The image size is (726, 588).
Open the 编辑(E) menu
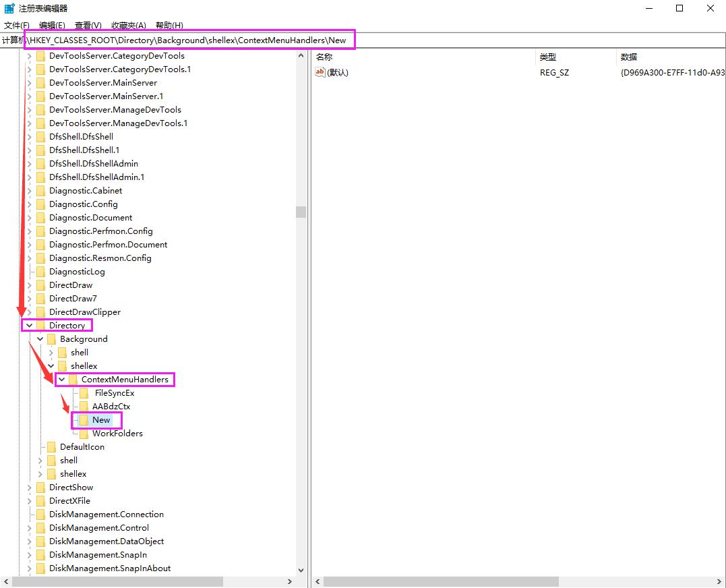(52, 26)
